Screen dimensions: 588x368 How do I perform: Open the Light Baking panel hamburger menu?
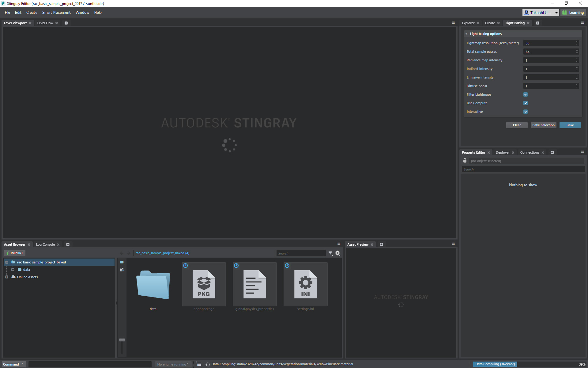pyautogui.click(x=582, y=23)
